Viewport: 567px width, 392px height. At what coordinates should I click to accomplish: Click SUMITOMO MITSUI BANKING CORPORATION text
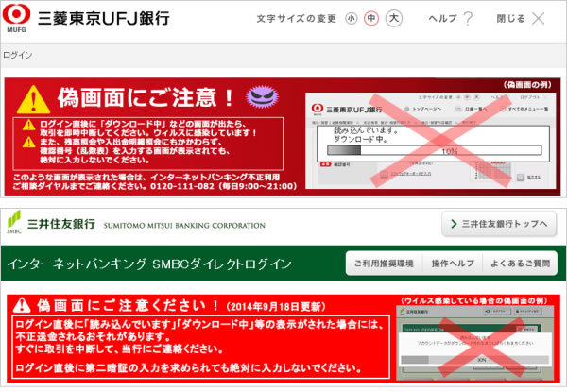(184, 226)
